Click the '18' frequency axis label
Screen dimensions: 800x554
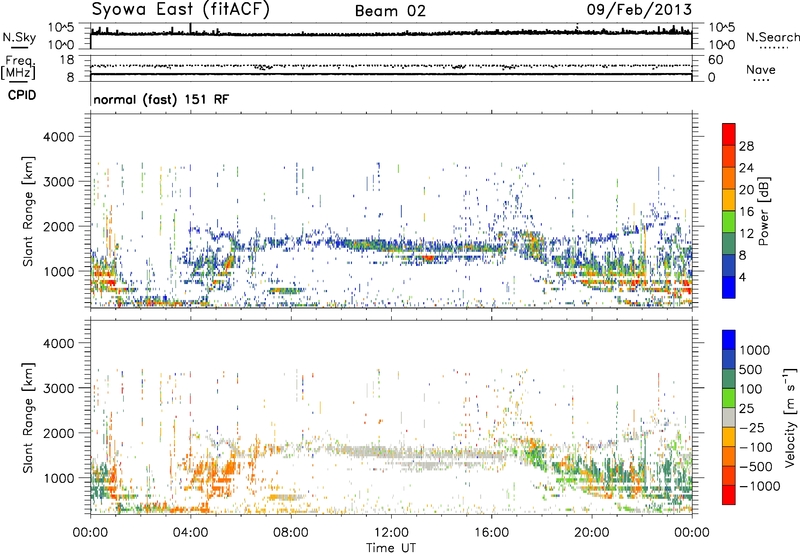(x=67, y=60)
